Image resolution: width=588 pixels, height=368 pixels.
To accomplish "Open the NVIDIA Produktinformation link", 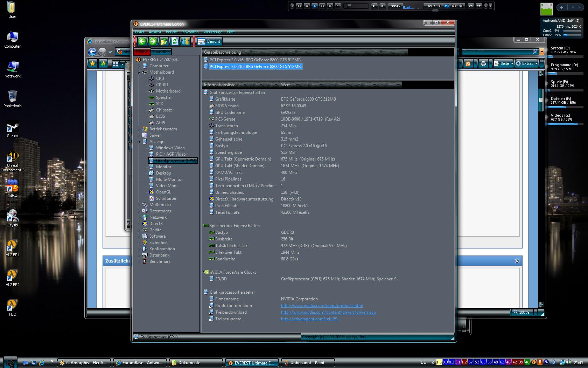I will pyautogui.click(x=322, y=306).
